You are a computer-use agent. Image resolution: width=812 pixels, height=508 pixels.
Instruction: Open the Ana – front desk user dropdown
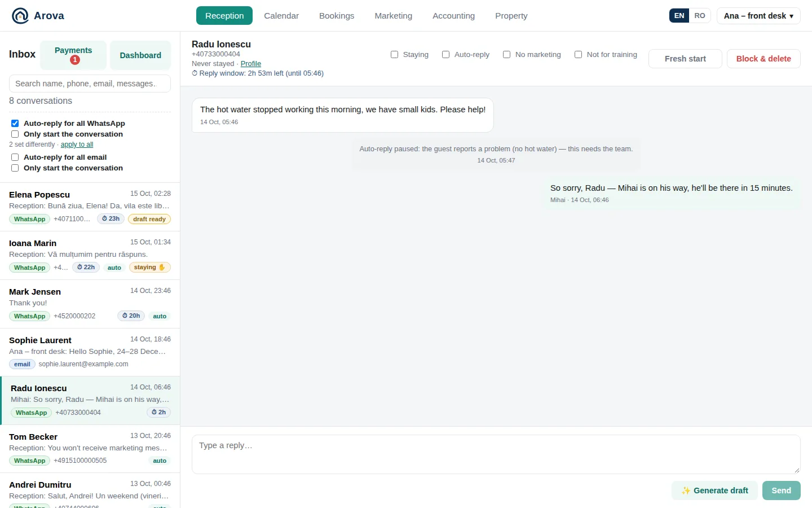758,16
